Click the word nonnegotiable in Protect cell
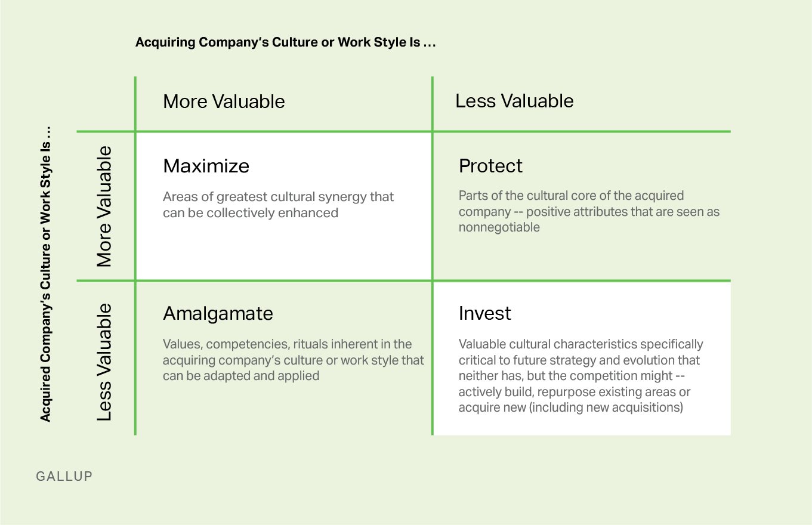This screenshot has height=525, width=812. 499,227
